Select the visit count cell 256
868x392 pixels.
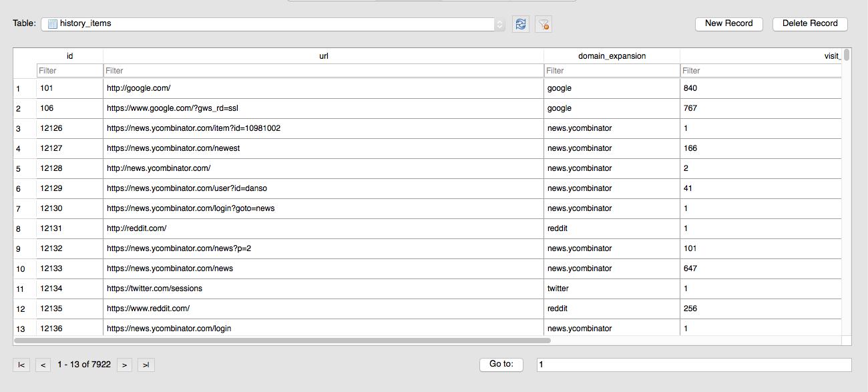tap(761, 309)
